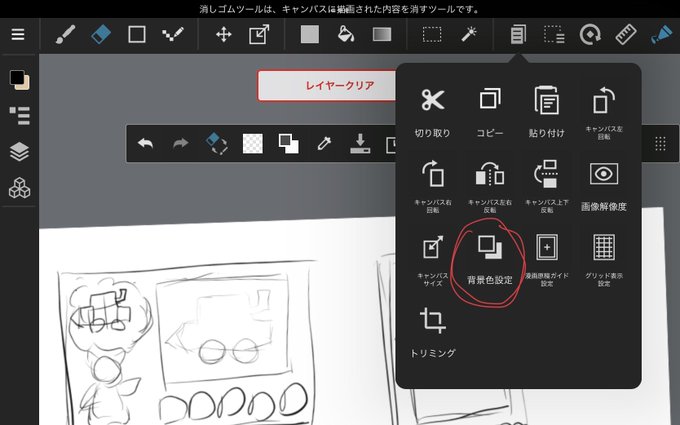Choose トリミング (Crop) option

[x=432, y=333]
